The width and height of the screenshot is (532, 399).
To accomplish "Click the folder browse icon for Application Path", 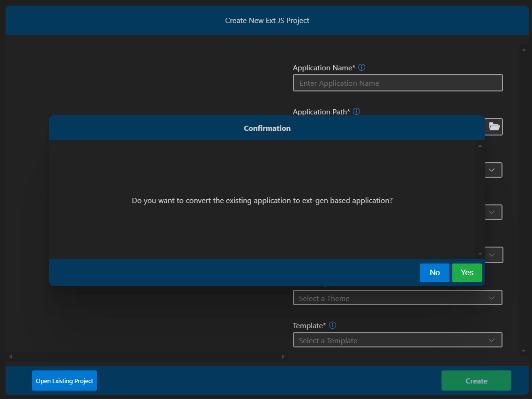I will 494,127.
